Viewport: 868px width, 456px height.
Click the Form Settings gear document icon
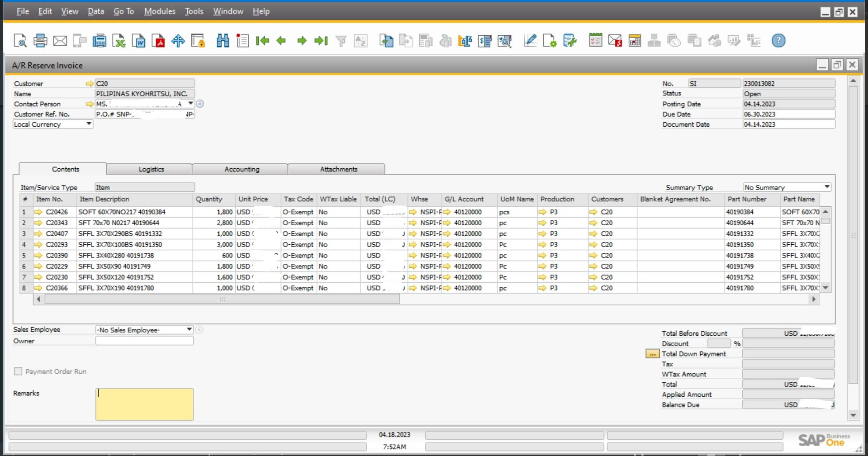click(550, 41)
